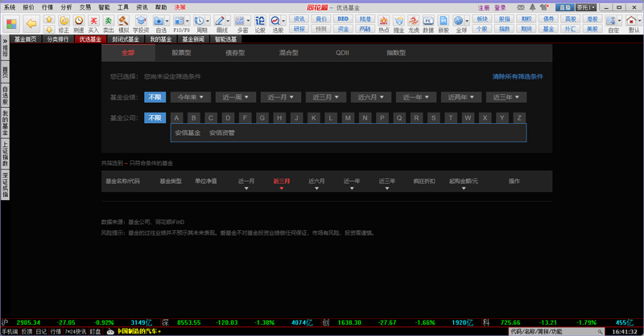Screen dimensions: 644x336
Task: Open the 模拟 gavel icon
Action: click(x=123, y=23)
